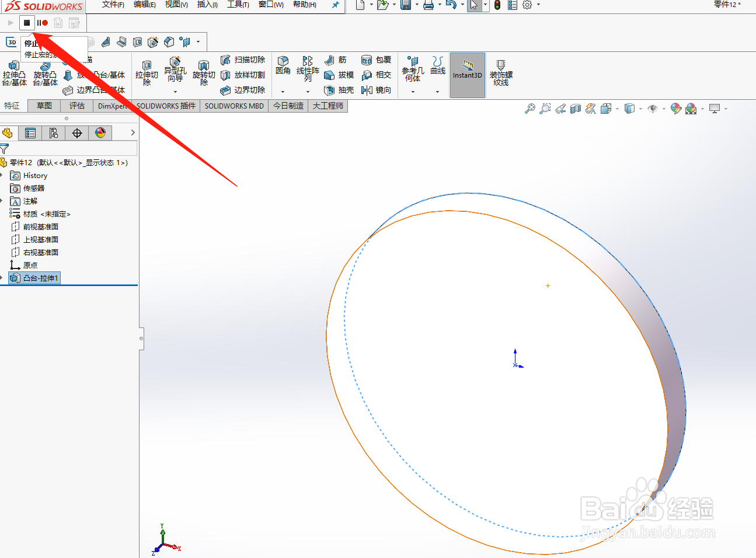
Task: Open the Curves dropdown arrow
Action: coord(437,92)
